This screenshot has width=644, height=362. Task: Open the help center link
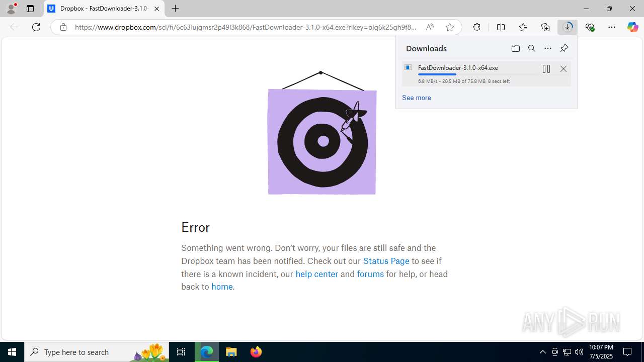tap(316, 274)
